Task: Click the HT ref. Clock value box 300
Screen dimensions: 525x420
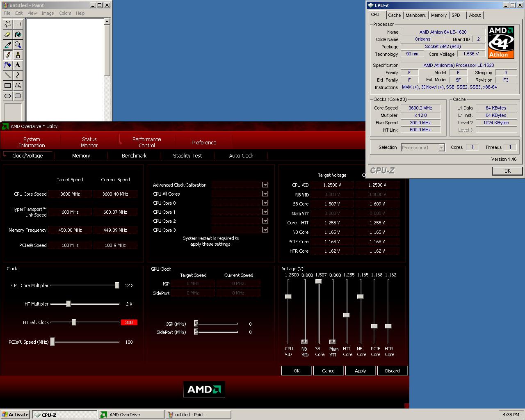Action: pyautogui.click(x=129, y=322)
